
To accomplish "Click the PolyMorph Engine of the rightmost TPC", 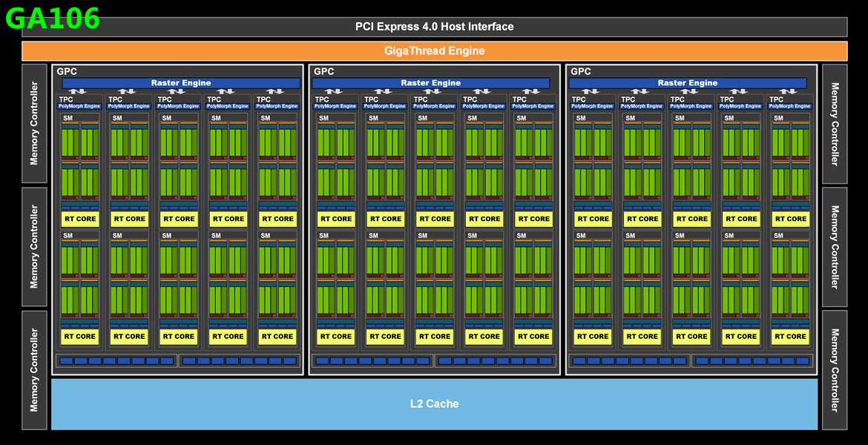I will coord(791,106).
